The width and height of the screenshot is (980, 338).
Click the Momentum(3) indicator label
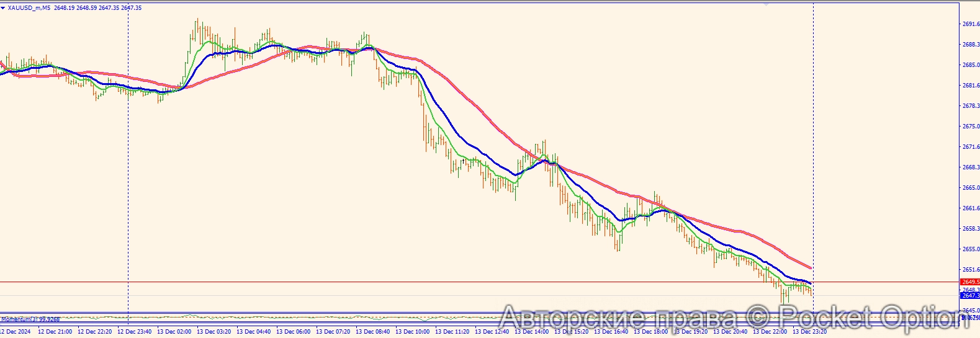30,319
